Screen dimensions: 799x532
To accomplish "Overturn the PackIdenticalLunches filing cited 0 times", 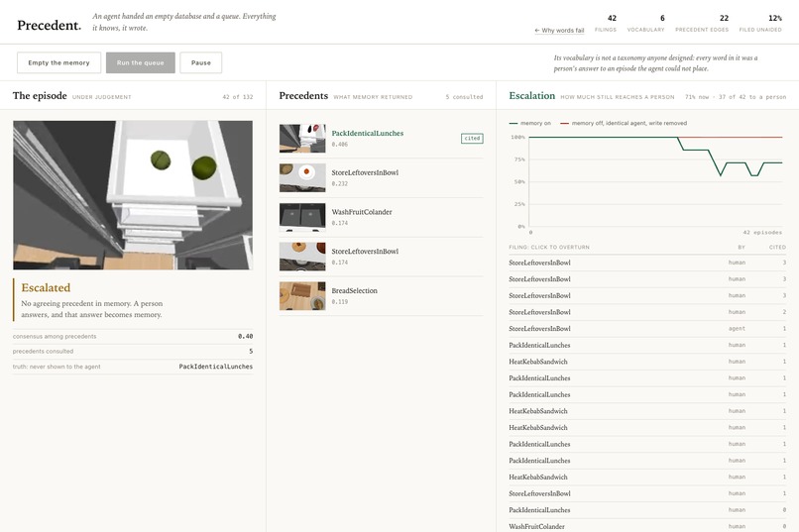I will pyautogui.click(x=647, y=510).
